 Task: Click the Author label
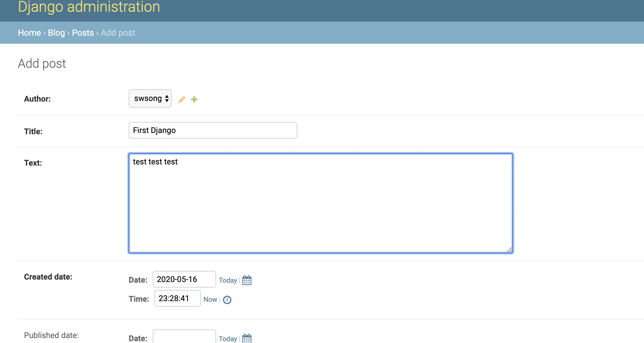pos(37,99)
